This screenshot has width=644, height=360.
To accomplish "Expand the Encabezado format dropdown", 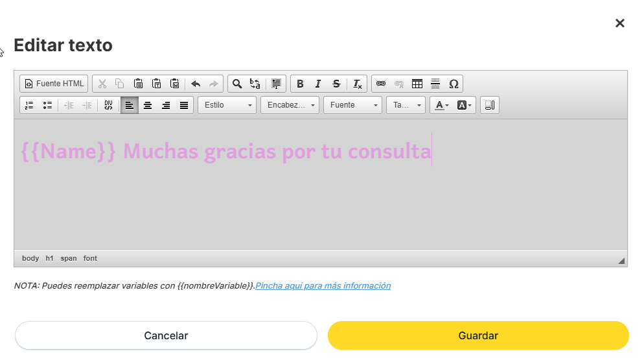I will (290, 105).
